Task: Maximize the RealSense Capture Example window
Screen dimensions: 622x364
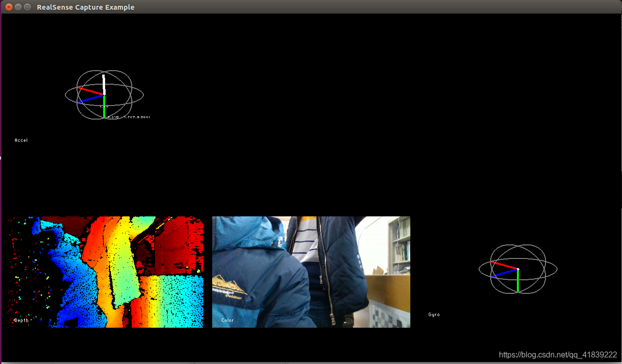Action: [x=27, y=7]
